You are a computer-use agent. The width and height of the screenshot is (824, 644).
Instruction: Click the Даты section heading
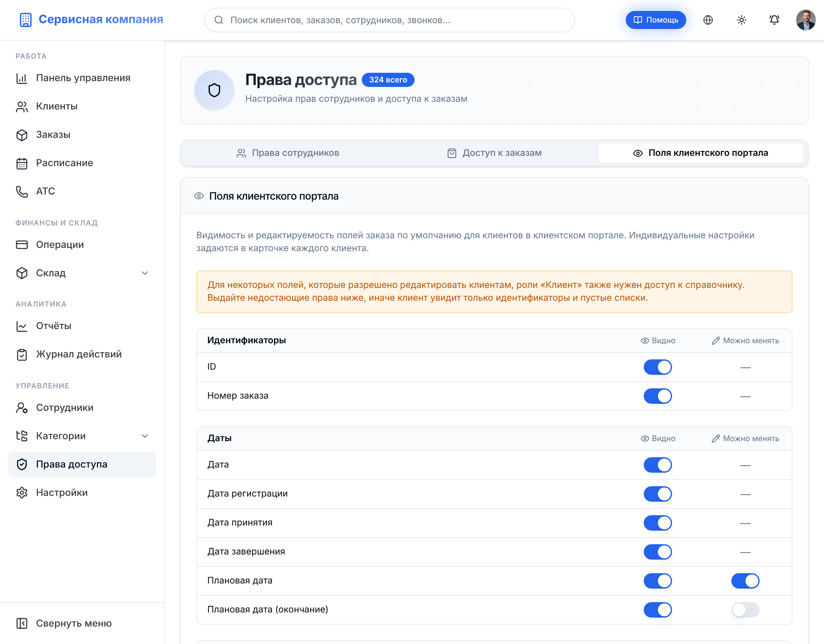coord(219,438)
